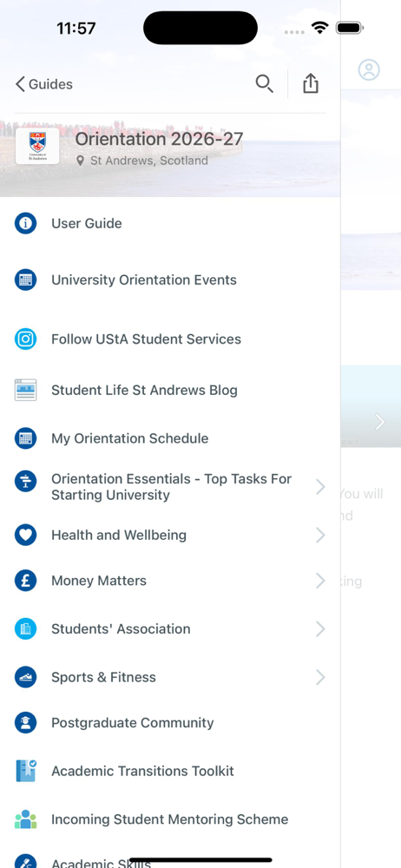Open Student Life St Andrews Blog

coord(170,391)
